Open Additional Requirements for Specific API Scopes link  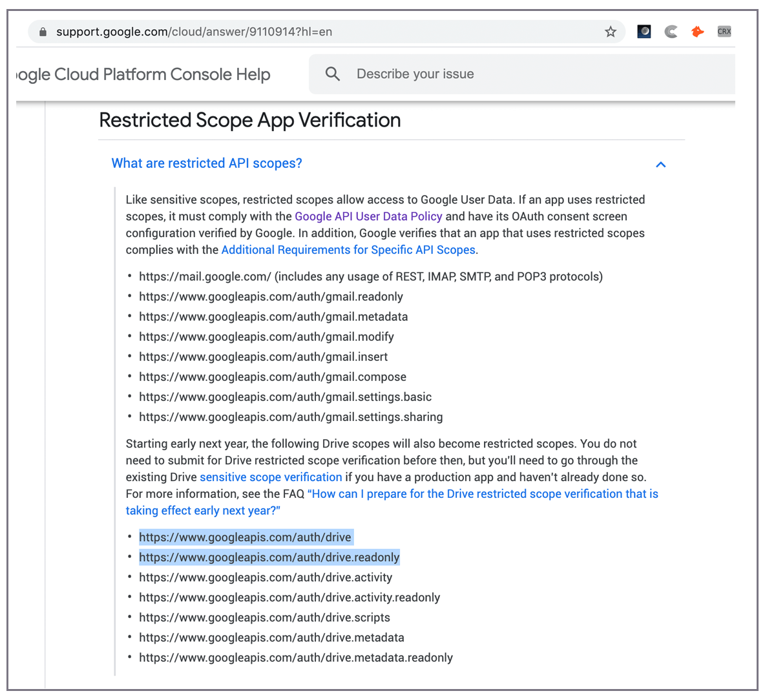[x=348, y=250]
